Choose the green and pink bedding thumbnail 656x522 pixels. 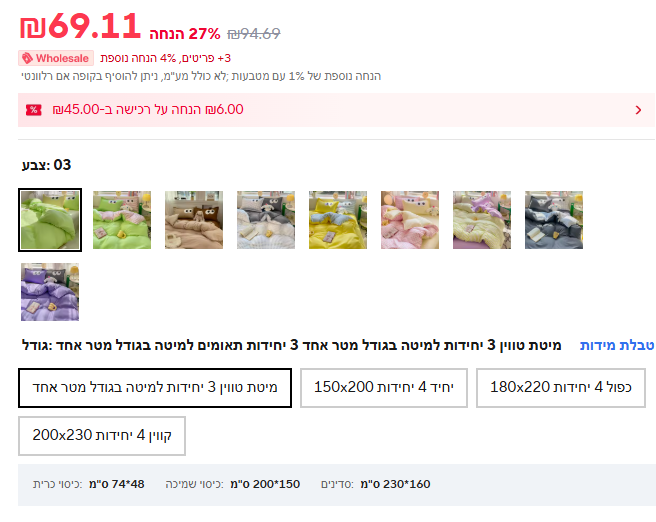click(x=122, y=220)
